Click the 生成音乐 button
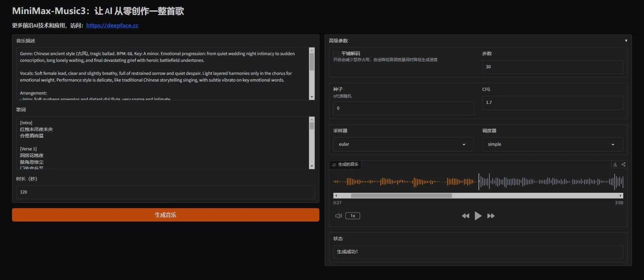Screen dimensions: 644x280 click(166, 215)
